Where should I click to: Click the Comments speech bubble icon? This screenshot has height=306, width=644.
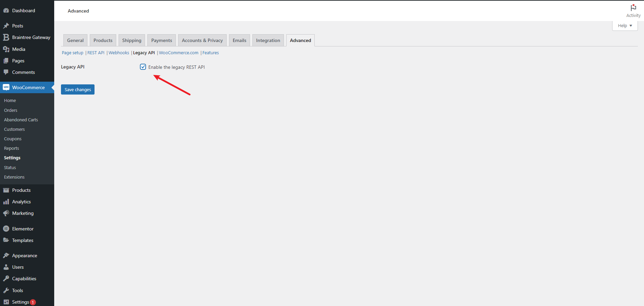pos(6,72)
